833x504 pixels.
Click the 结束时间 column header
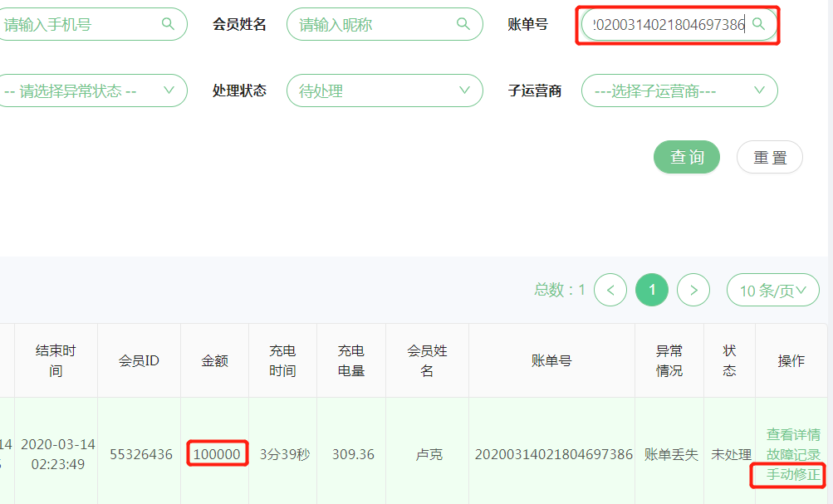click(x=56, y=361)
